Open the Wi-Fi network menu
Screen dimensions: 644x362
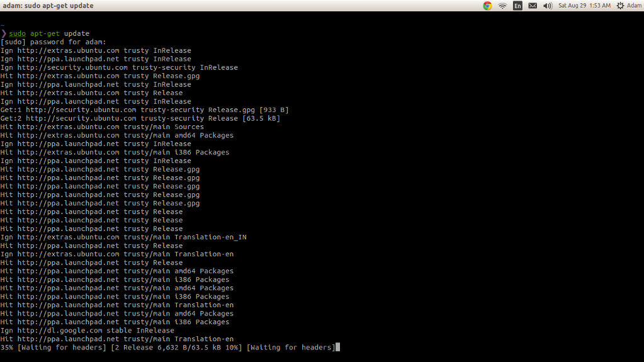click(x=502, y=6)
